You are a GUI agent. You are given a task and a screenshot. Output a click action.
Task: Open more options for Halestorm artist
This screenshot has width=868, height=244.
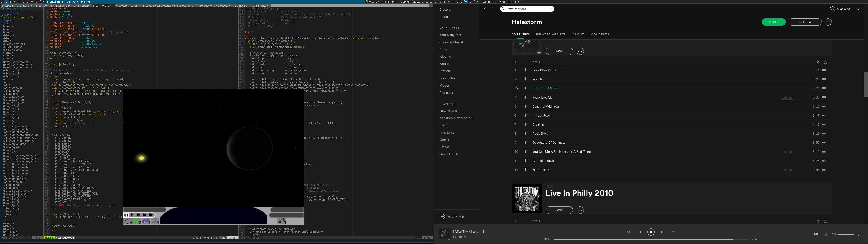(x=828, y=22)
